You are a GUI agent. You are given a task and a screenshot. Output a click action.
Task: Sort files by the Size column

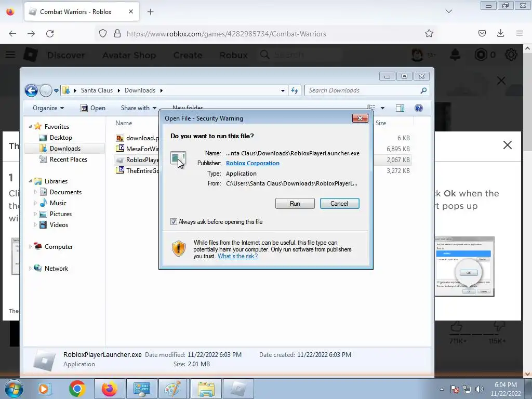pos(381,123)
